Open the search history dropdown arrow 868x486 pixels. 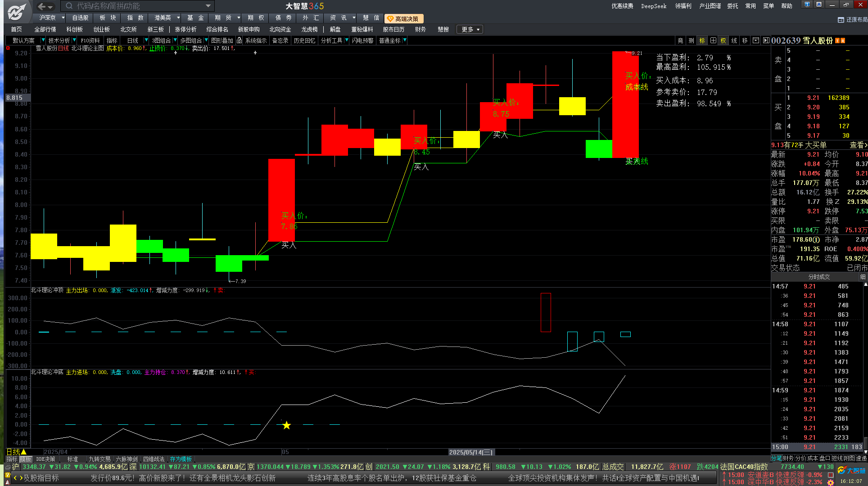pos(208,6)
